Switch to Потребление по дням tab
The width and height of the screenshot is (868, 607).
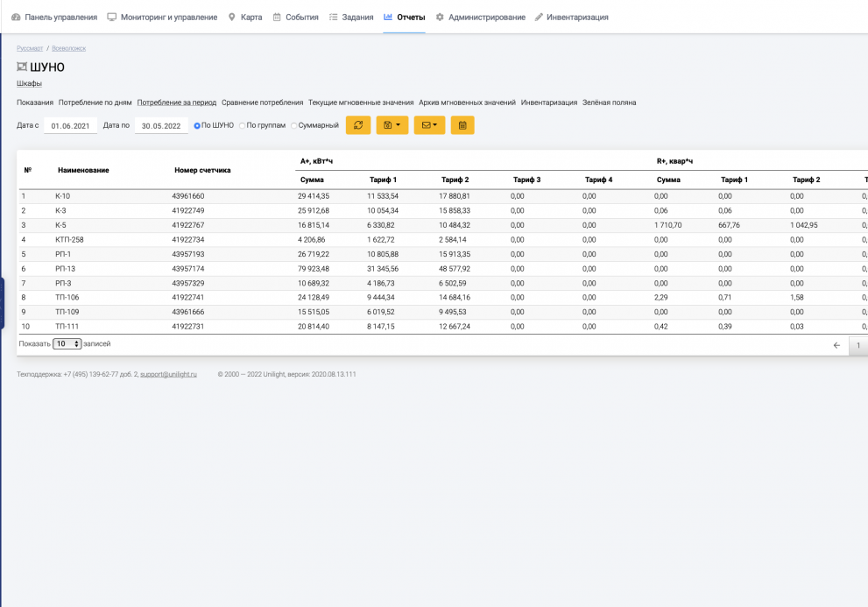[95, 102]
